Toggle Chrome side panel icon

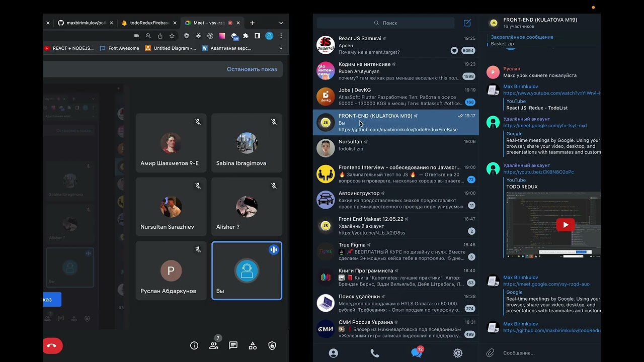point(257,36)
